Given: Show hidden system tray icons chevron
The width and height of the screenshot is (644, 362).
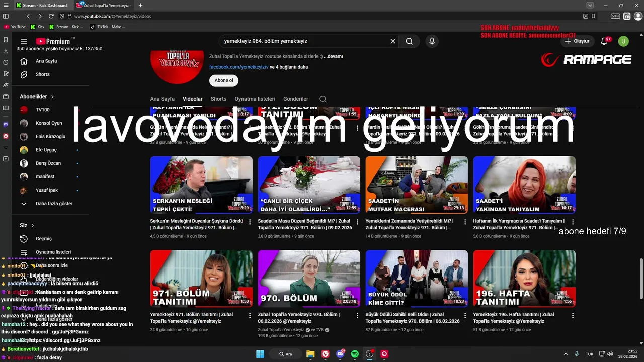Looking at the screenshot, I should pos(566,354).
